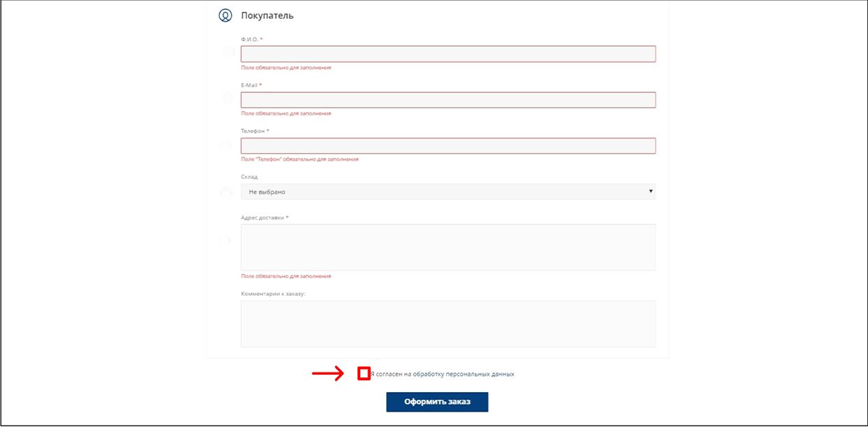The height and width of the screenshot is (427, 868).
Task: Click the faint circle marker beside Адрес доставки
Action: pos(225,241)
